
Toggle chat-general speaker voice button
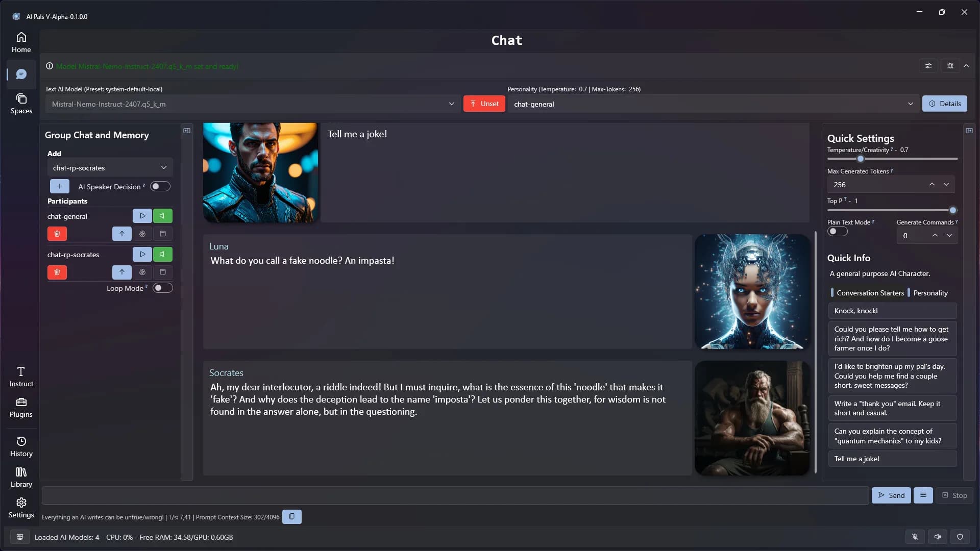point(162,216)
